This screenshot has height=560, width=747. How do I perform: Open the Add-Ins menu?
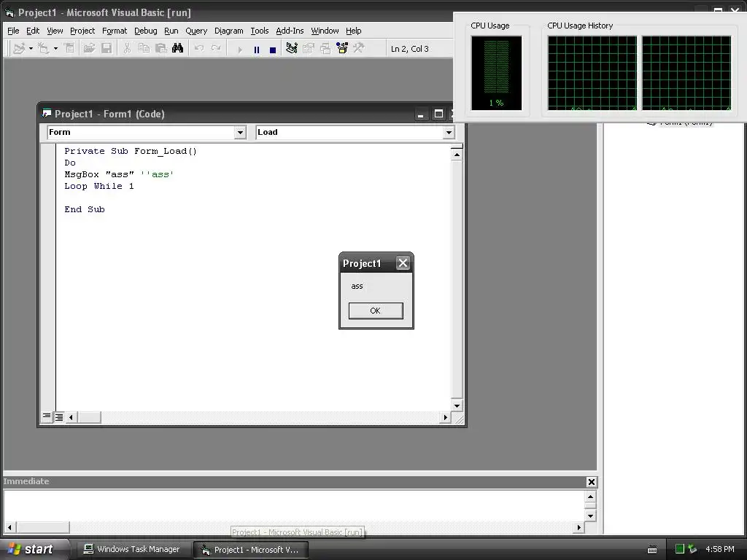coord(290,31)
